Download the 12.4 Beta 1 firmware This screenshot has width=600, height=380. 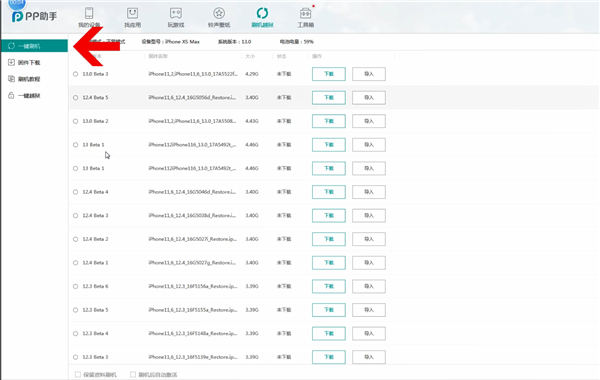coord(329,263)
